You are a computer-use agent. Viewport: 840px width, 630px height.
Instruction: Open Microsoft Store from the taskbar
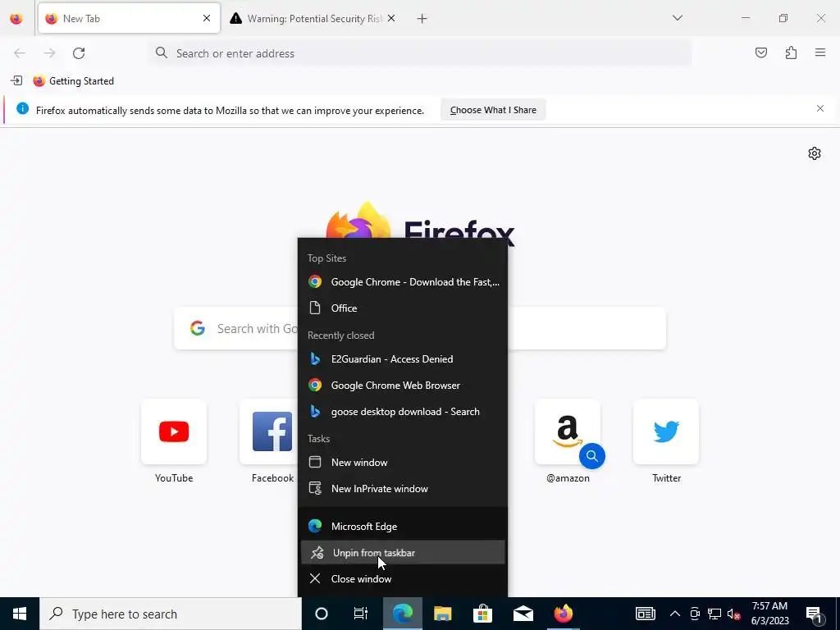pos(482,614)
